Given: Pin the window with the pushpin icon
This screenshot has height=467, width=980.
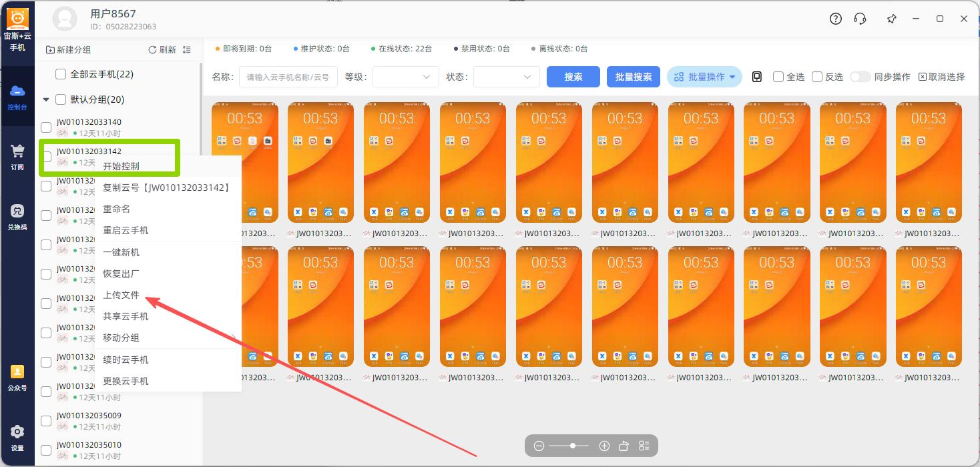Looking at the screenshot, I should [x=892, y=19].
